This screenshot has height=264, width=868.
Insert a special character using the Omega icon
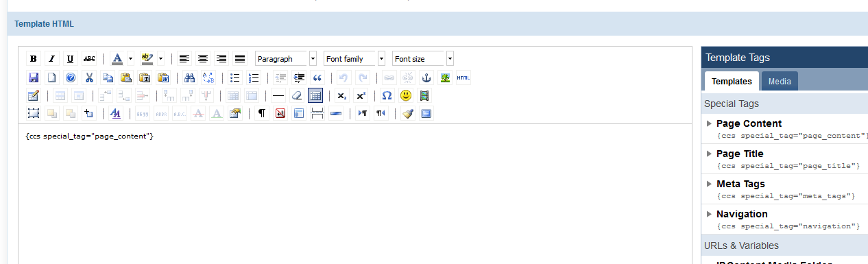coord(387,95)
